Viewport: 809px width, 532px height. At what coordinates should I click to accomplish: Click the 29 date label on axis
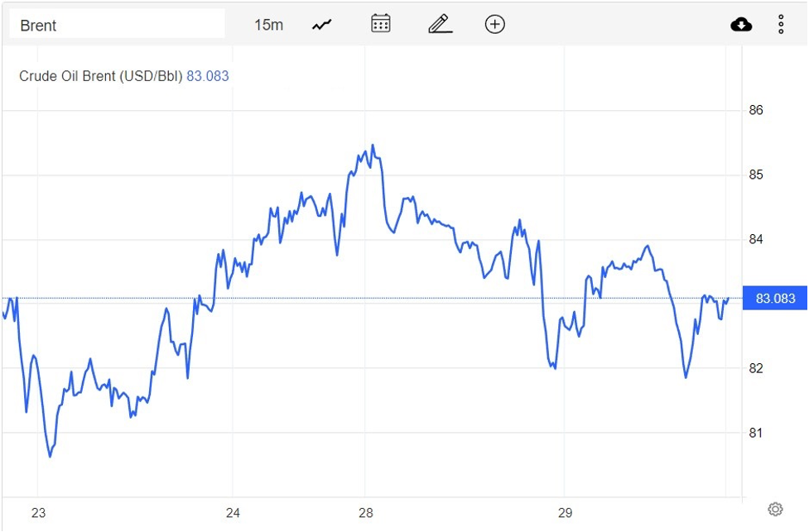564,513
